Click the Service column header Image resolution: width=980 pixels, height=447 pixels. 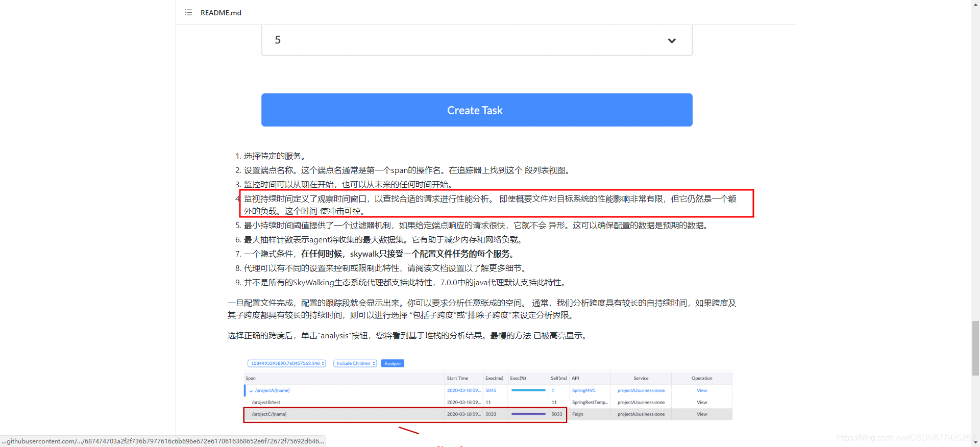coord(641,378)
